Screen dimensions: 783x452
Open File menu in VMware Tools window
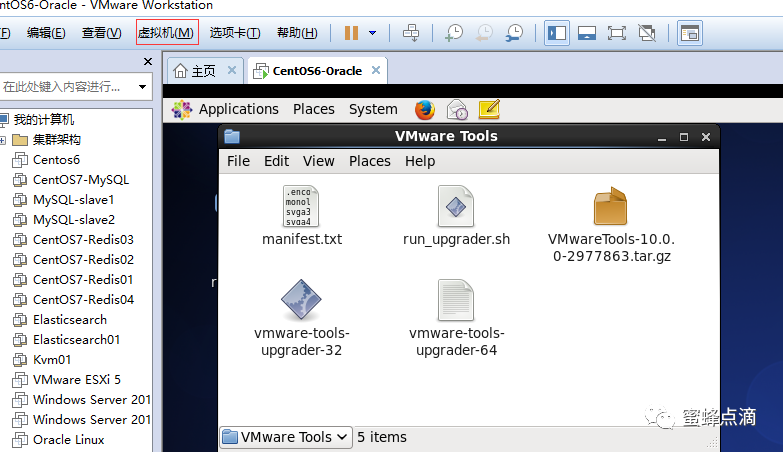coord(238,161)
